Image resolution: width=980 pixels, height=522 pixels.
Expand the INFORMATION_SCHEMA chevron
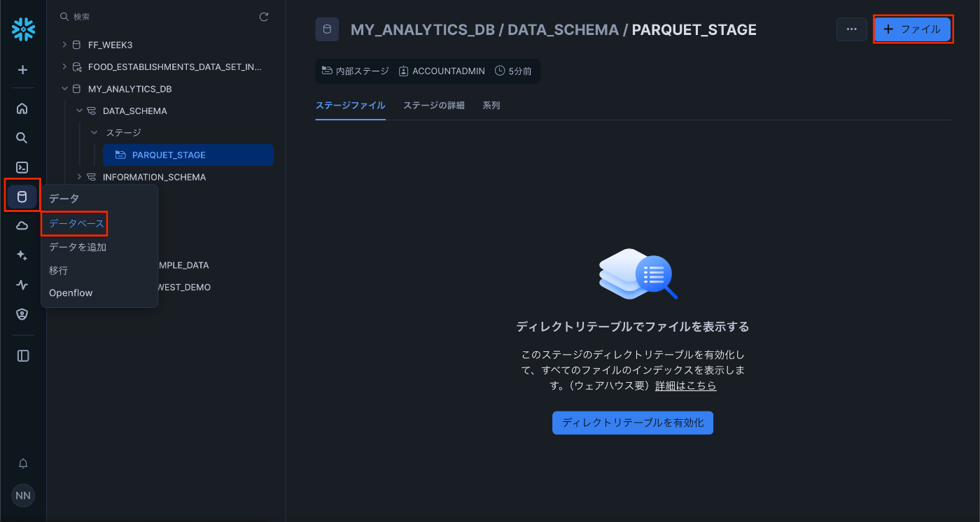click(79, 177)
